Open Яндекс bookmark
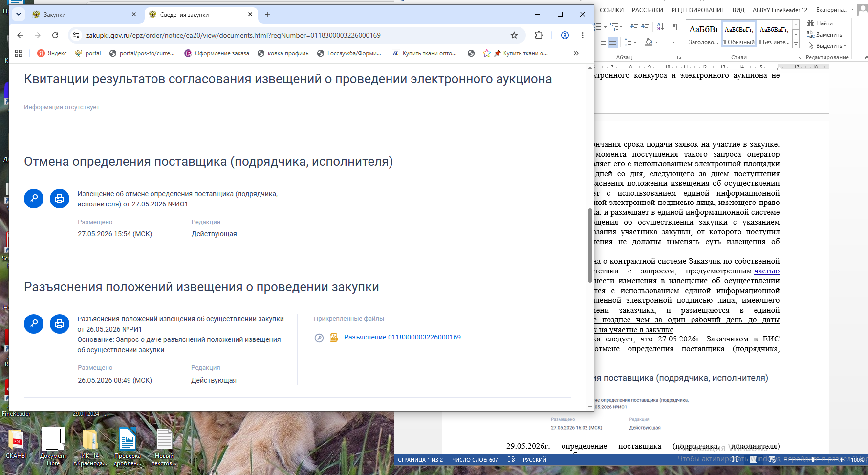 (52, 53)
